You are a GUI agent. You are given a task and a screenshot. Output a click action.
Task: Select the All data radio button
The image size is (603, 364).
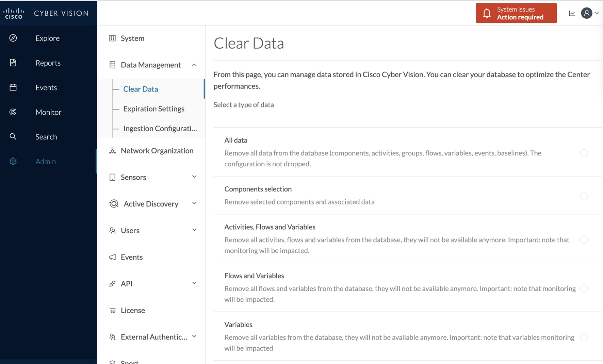click(584, 153)
